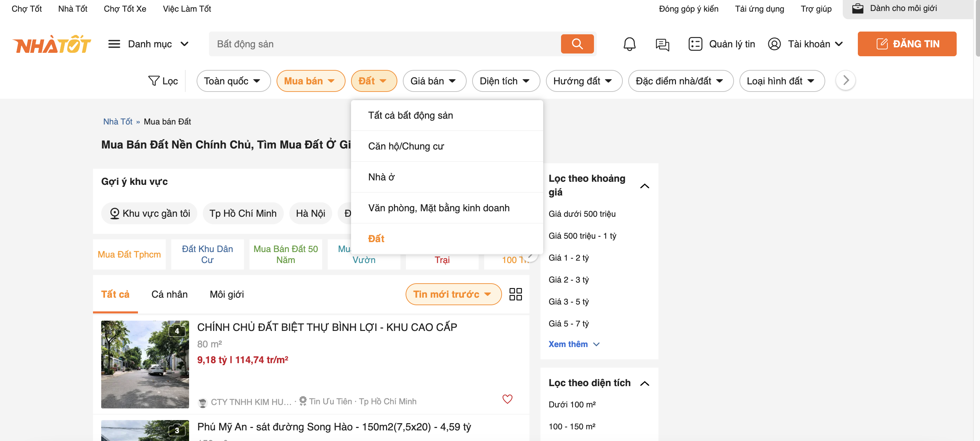This screenshot has width=980, height=441.
Task: Select Hà Nội area chip
Action: [311, 213]
